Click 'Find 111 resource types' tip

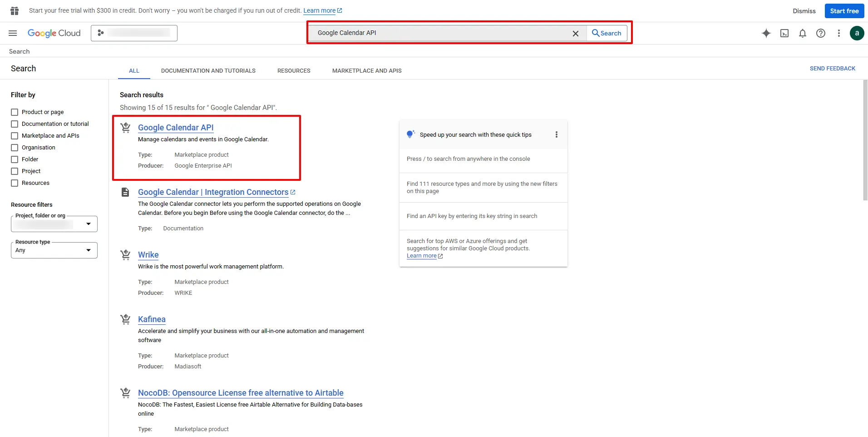pyautogui.click(x=482, y=187)
